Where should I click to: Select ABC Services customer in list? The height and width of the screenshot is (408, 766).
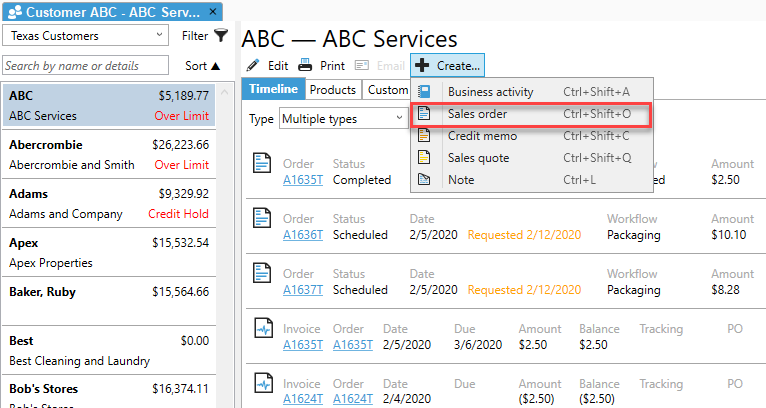point(109,106)
